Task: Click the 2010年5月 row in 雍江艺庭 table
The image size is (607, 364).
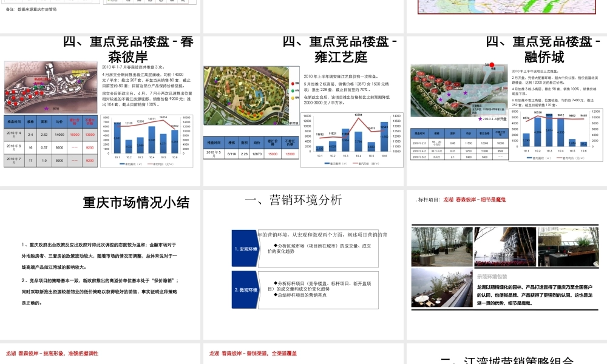Action: pos(251,154)
